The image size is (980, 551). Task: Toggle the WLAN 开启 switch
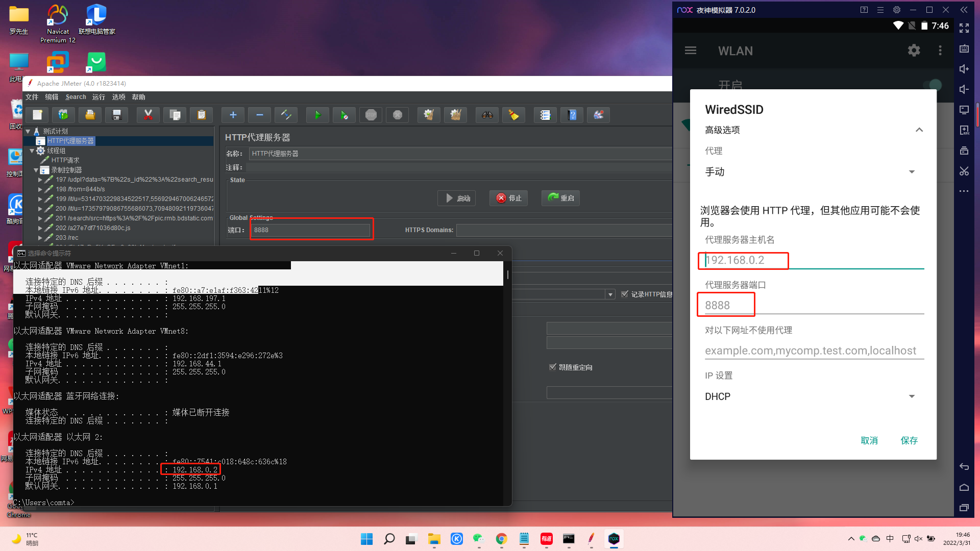(934, 85)
